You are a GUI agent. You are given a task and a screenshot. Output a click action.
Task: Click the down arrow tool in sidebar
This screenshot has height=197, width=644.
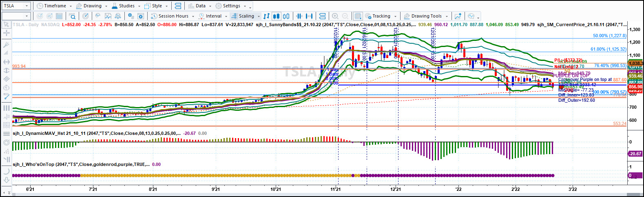tap(6, 179)
